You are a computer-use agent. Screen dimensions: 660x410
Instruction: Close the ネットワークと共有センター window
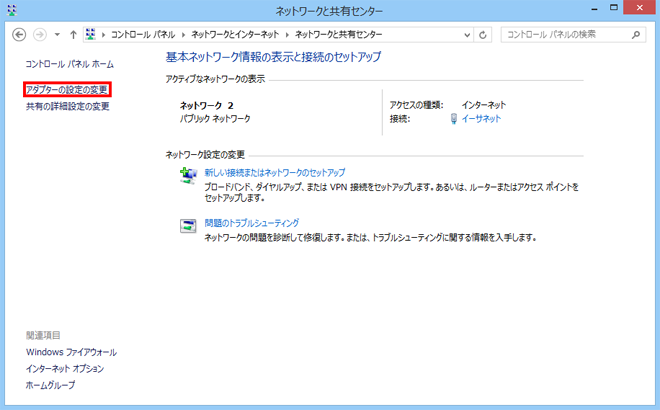(639, 8)
